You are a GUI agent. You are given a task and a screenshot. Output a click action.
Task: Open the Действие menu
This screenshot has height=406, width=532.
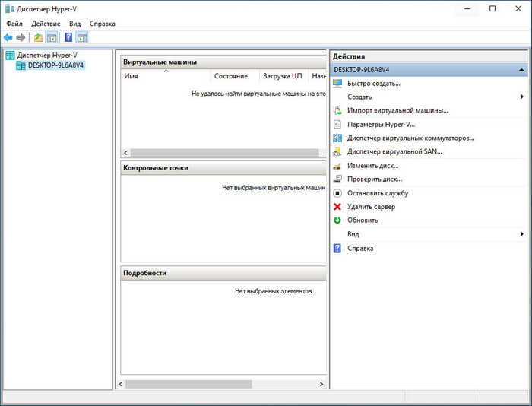coord(46,24)
